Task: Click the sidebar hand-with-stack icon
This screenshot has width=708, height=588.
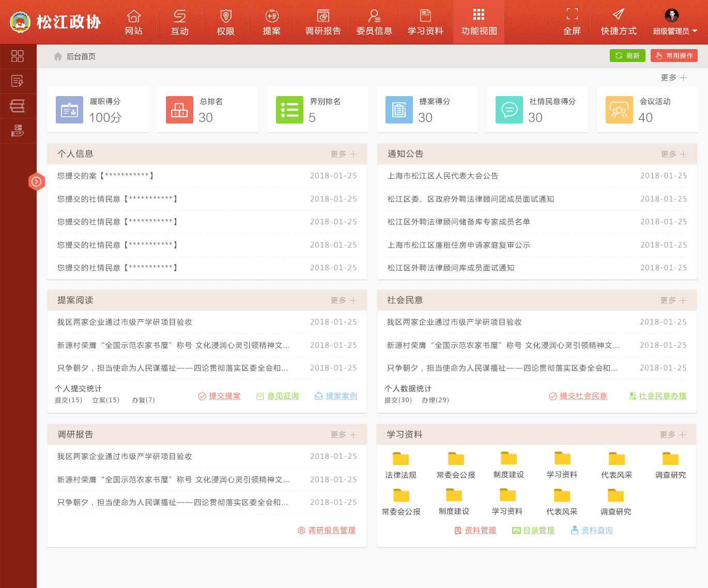Action: (18, 131)
